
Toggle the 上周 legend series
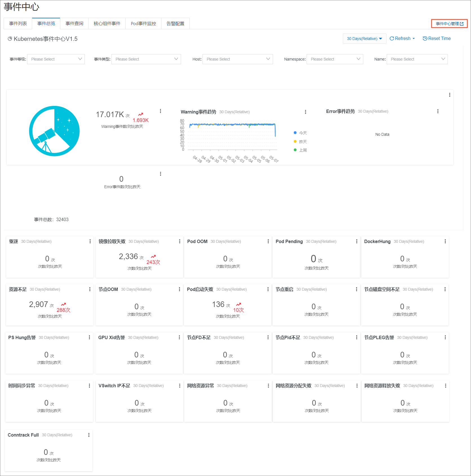pos(300,150)
